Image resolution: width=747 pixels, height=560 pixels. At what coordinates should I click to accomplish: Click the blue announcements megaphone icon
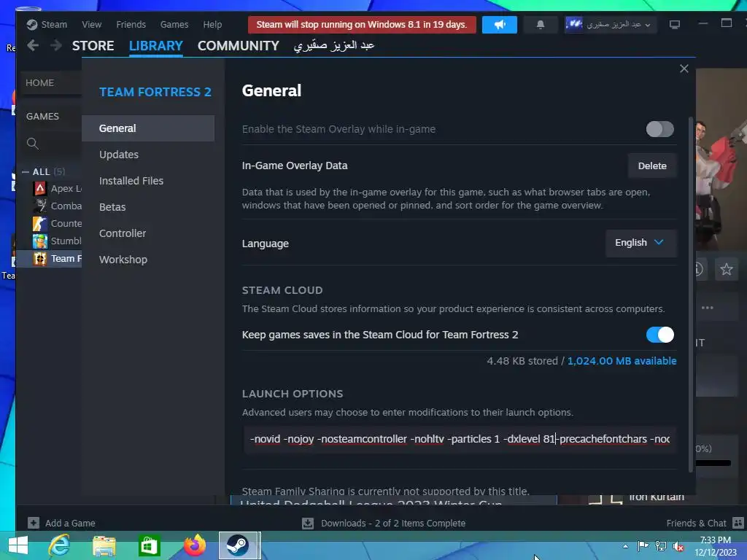click(x=499, y=24)
